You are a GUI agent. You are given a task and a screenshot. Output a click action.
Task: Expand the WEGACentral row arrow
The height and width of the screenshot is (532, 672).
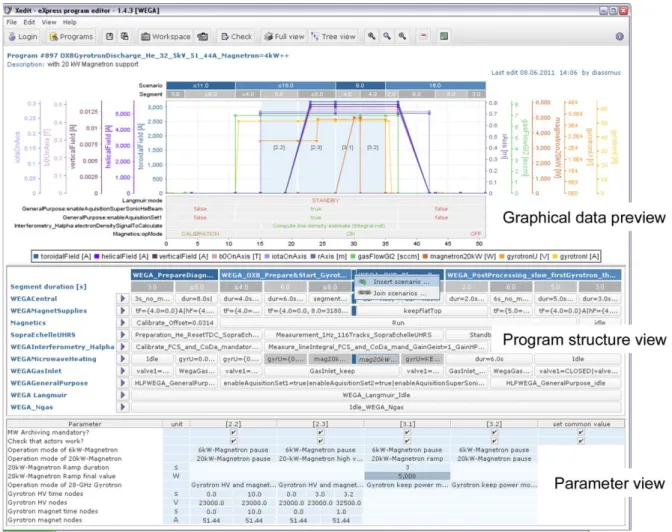pyautogui.click(x=123, y=298)
